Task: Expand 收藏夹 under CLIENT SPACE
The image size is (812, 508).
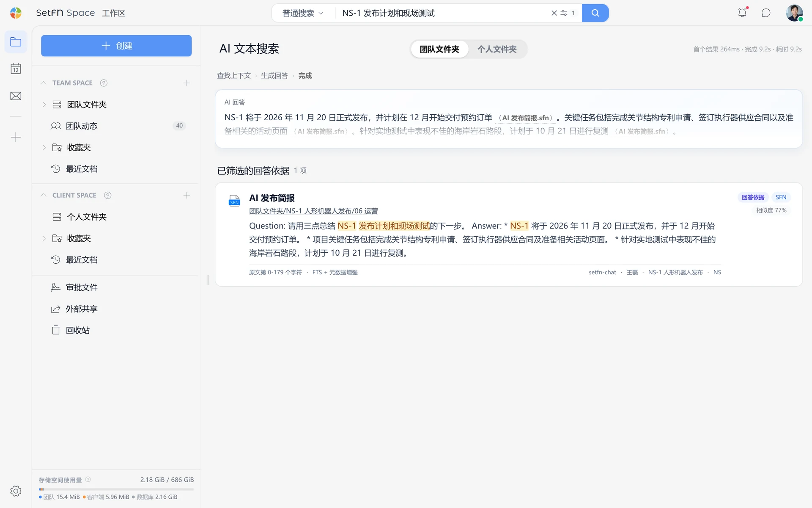Action: (x=44, y=238)
